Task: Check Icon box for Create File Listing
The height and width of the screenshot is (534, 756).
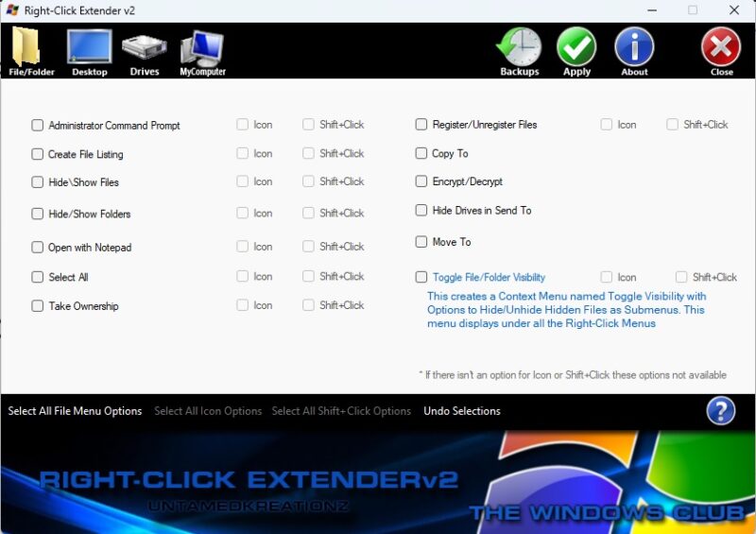Action: coord(242,153)
